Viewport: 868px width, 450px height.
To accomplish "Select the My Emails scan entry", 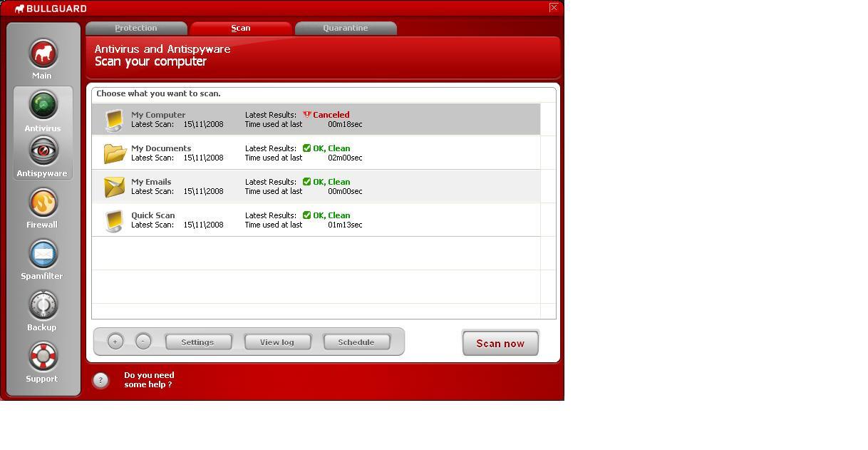I will coord(285,186).
